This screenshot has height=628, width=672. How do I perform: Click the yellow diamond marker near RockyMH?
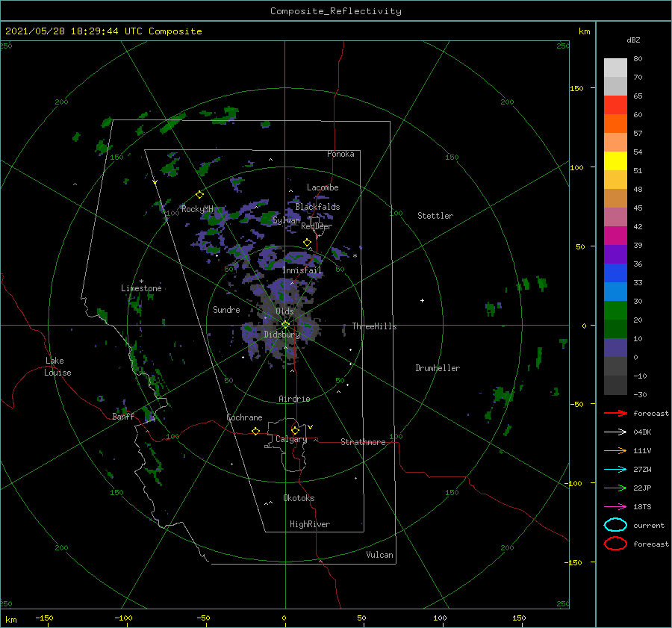tap(199, 195)
